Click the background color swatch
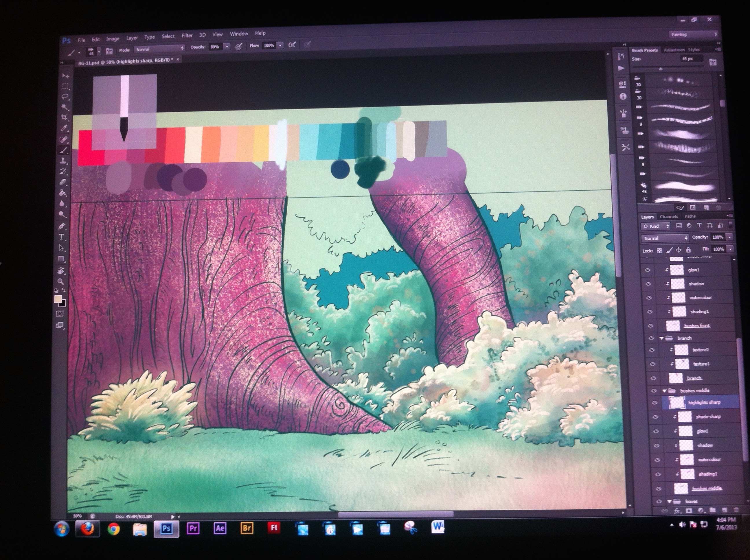 [63, 303]
